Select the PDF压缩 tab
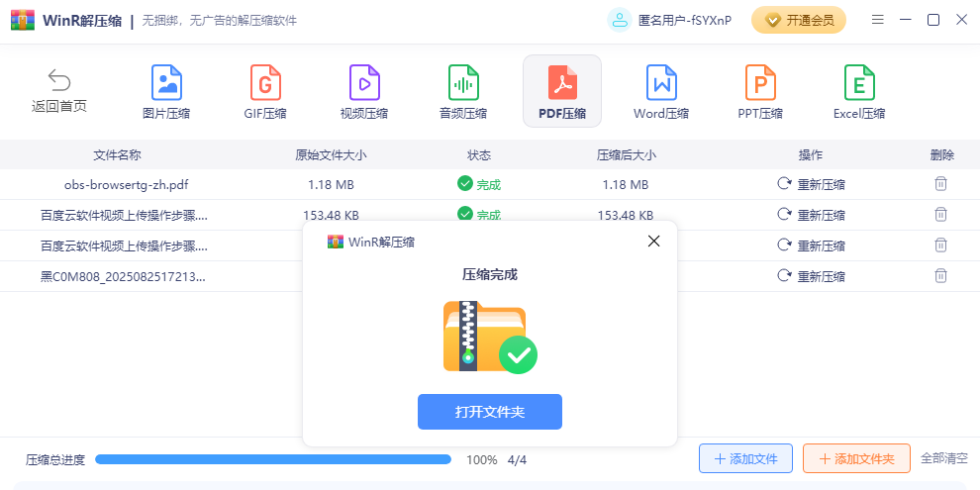The height and width of the screenshot is (490, 980). [562, 91]
